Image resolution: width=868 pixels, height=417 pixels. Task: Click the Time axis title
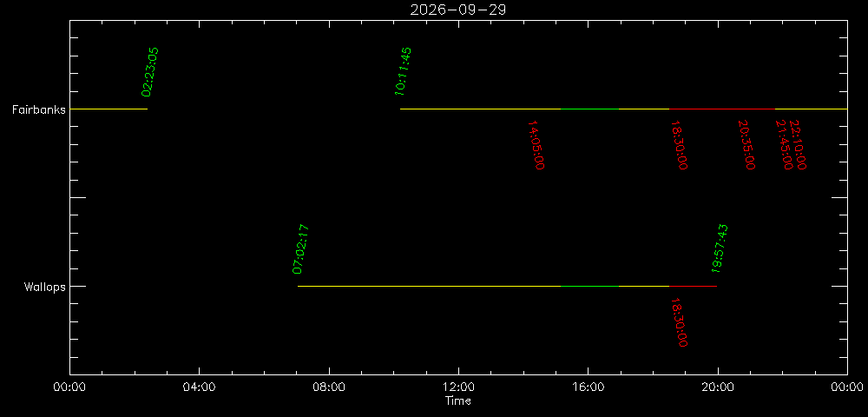(x=458, y=400)
